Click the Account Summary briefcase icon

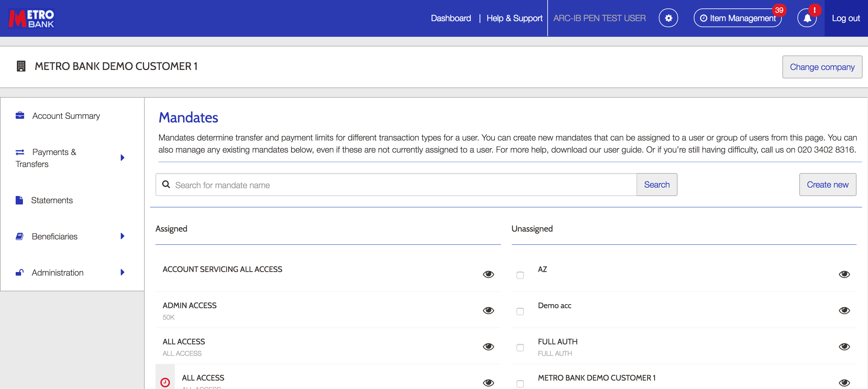[x=20, y=115]
